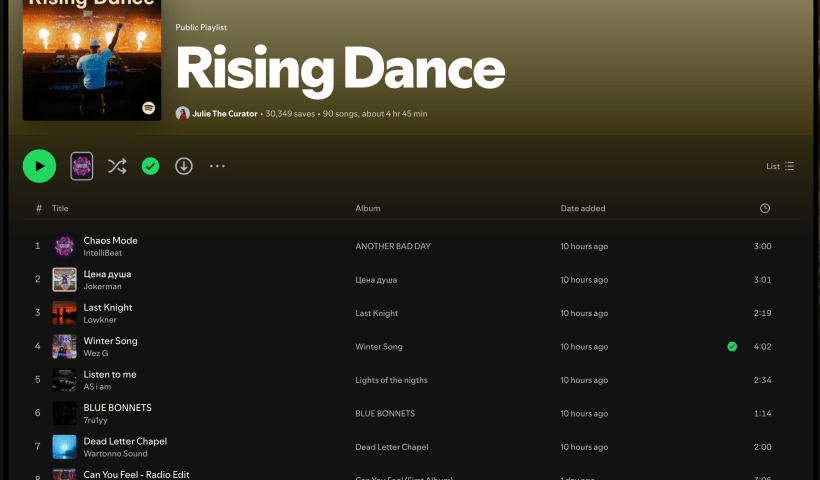
Task: Open the playlist preview thumbnail button
Action: pos(82,166)
